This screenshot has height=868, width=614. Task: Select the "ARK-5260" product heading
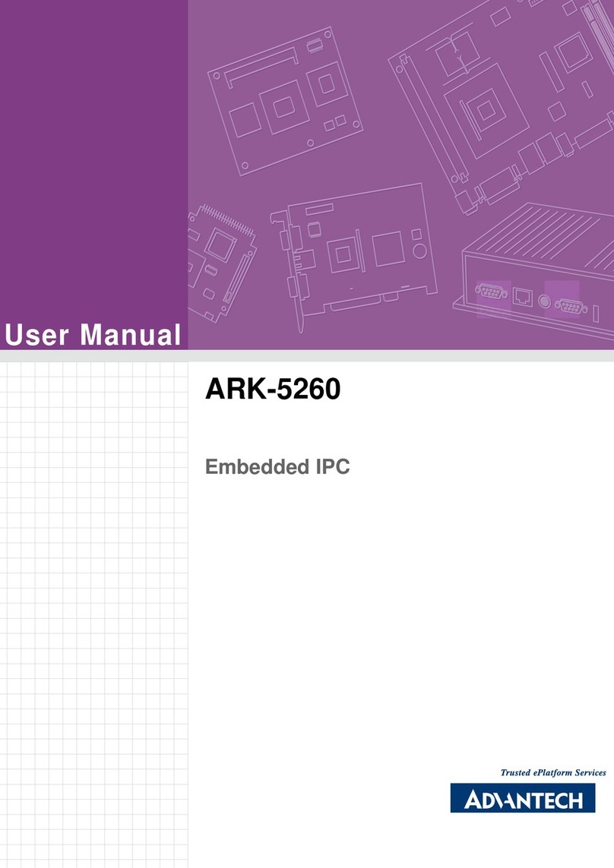point(273,389)
